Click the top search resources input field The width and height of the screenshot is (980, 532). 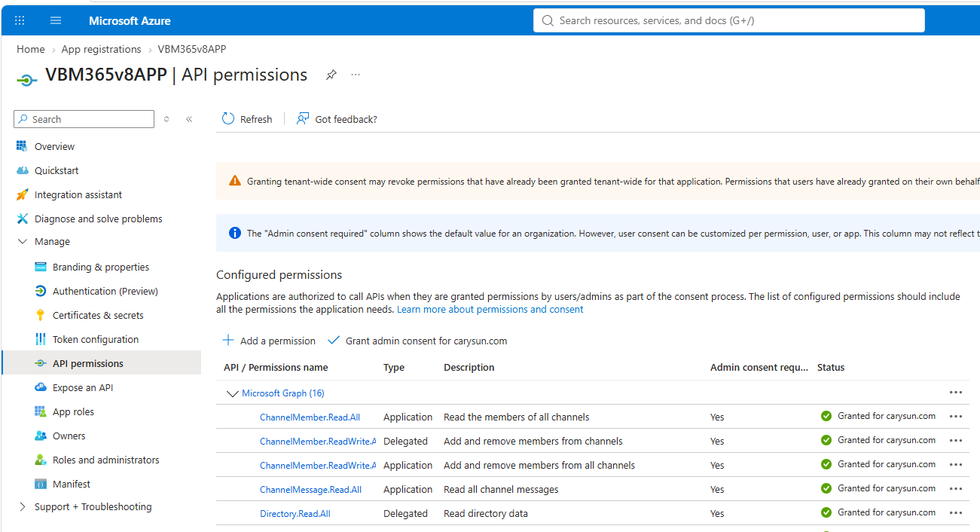click(729, 20)
